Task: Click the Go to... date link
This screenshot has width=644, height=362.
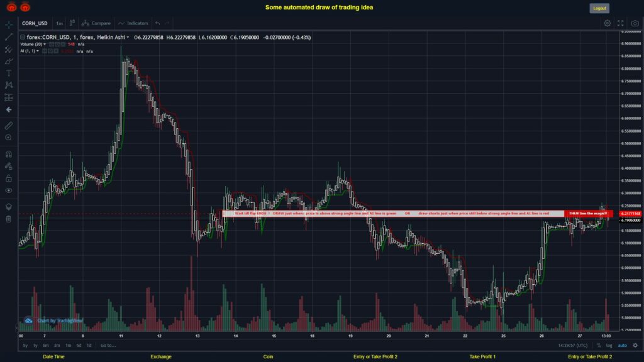Action: pyautogui.click(x=108, y=346)
